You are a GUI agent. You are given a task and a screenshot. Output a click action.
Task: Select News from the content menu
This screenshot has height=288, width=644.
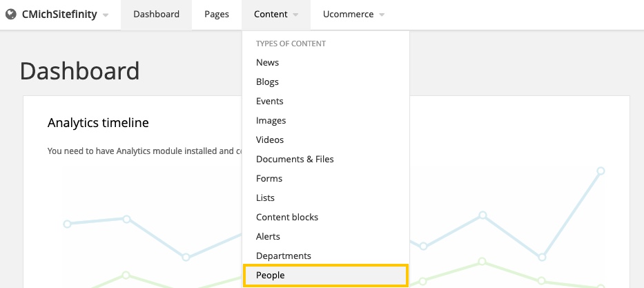click(x=267, y=62)
